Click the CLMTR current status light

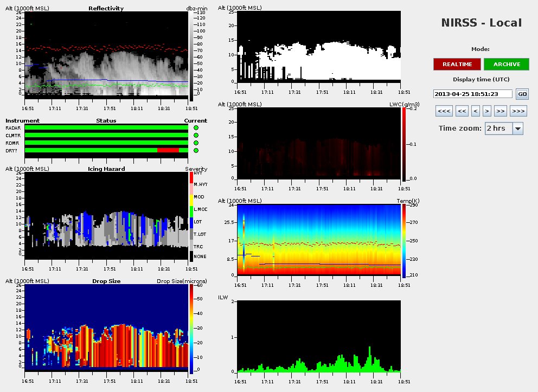(196, 135)
